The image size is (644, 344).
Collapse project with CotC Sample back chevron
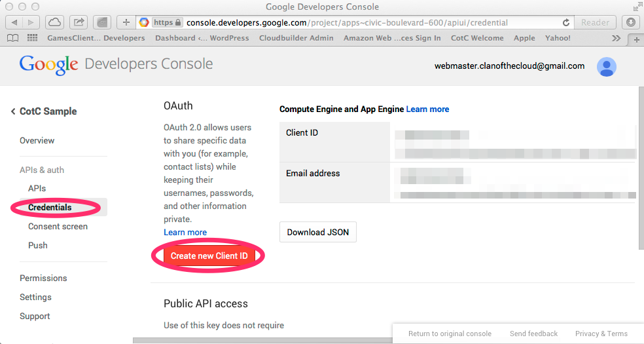coord(13,111)
